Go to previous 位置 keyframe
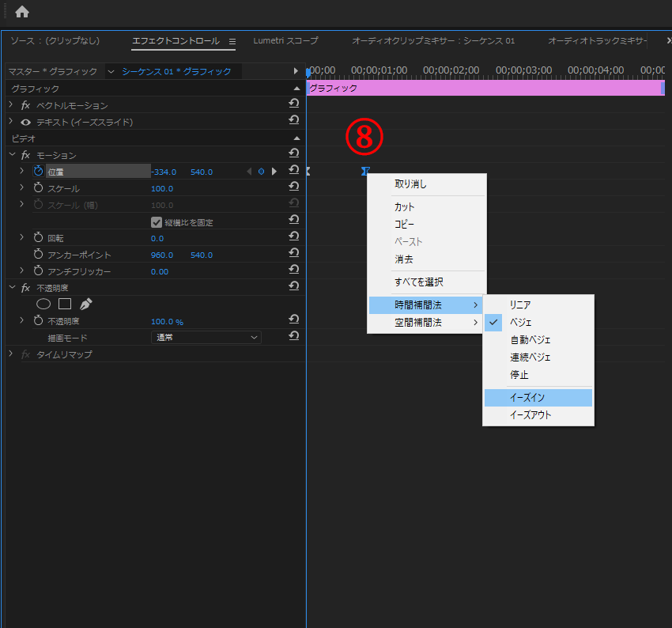The width and height of the screenshot is (672, 628). (249, 172)
